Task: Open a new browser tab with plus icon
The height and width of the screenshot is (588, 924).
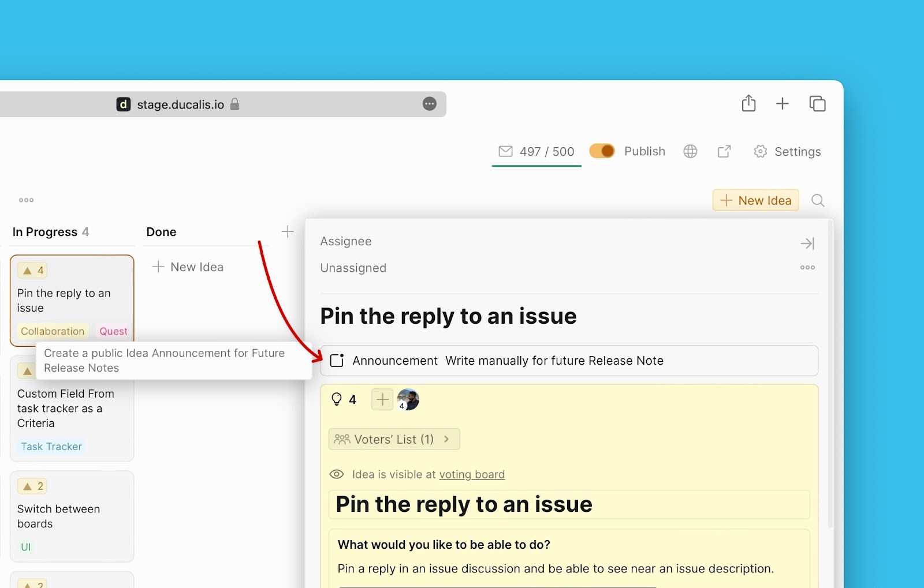Action: click(782, 103)
